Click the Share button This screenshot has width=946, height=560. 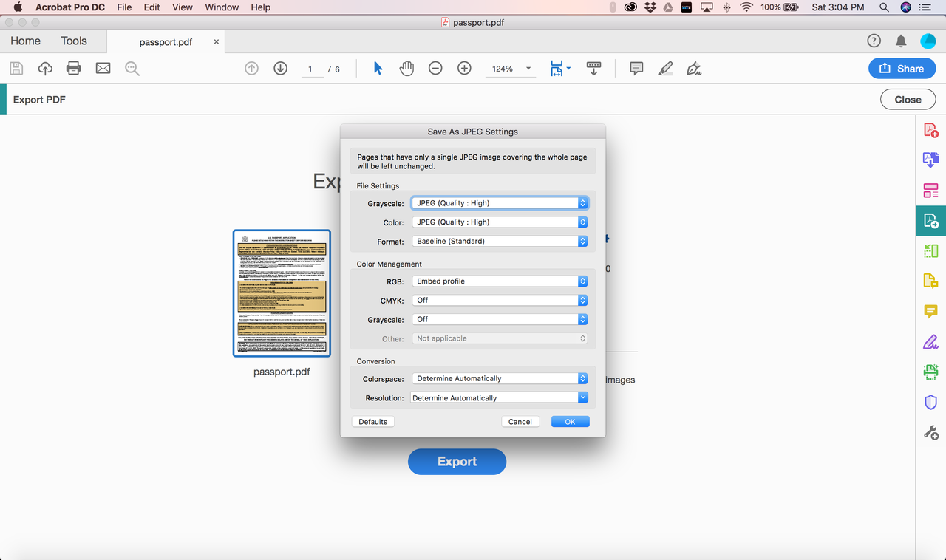(901, 69)
